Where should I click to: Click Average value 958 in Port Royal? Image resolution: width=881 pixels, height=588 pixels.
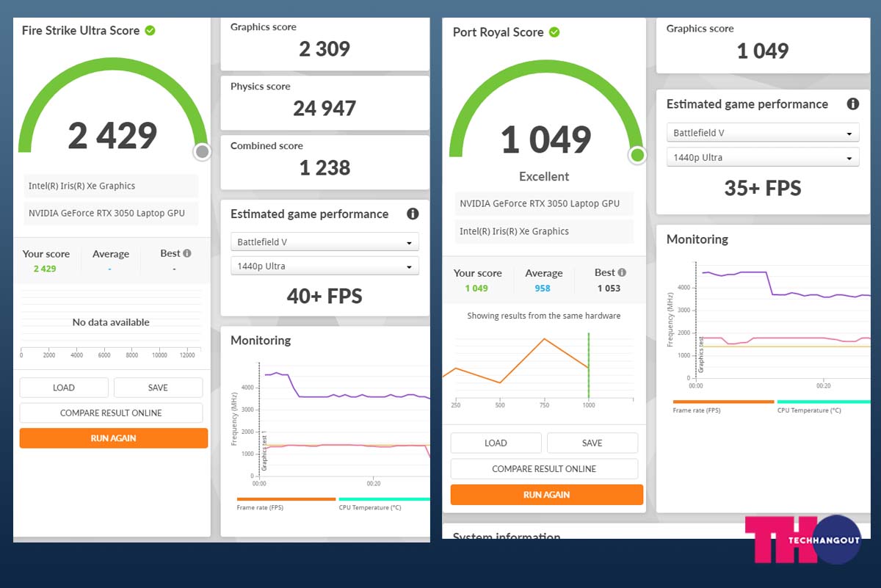(543, 288)
